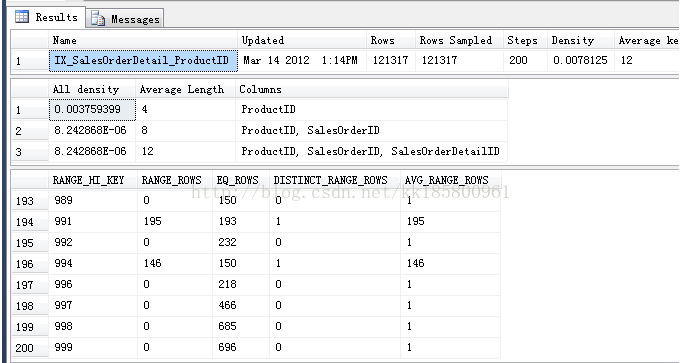Switch to the Results tab

click(47, 17)
